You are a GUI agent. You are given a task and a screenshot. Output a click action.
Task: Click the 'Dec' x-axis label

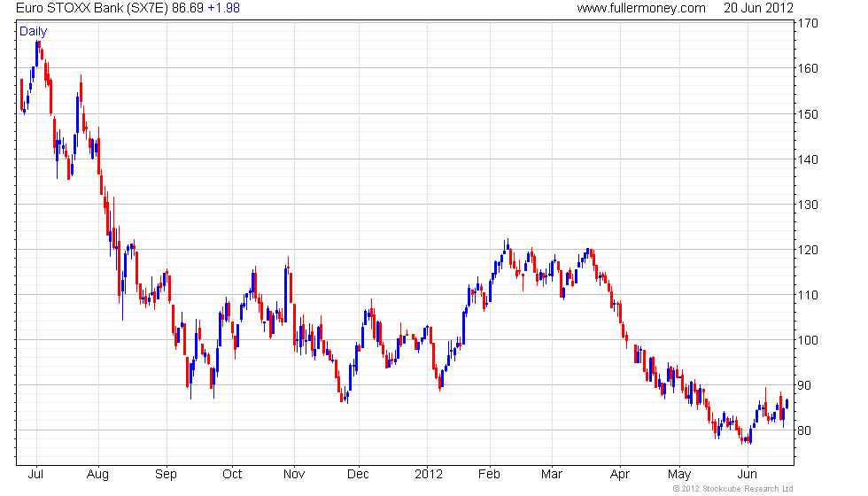coord(358,475)
